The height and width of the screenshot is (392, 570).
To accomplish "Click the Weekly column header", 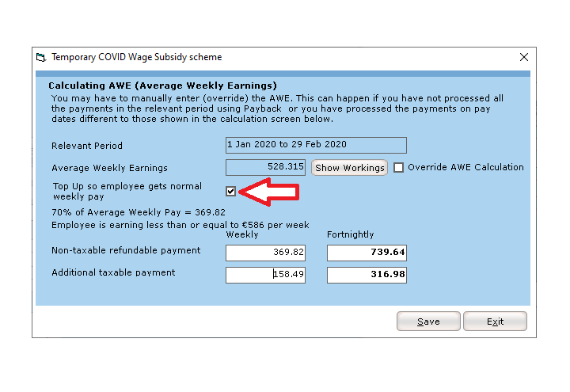I will click(x=241, y=234).
